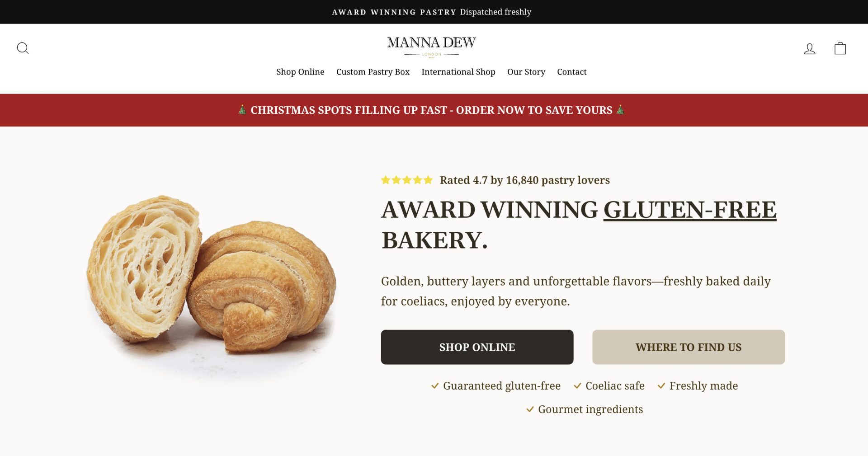Open the account icon
Viewport: 868px width, 456px height.
[810, 48]
